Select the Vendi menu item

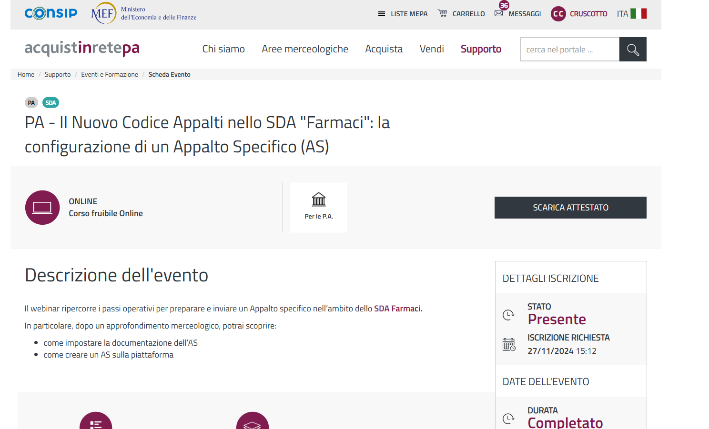[432, 49]
